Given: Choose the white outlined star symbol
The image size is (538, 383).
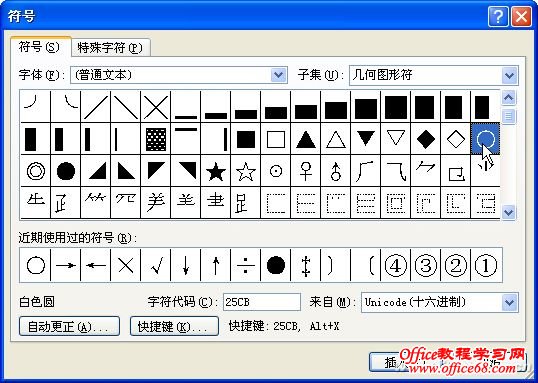Looking at the screenshot, I should pos(246,171).
